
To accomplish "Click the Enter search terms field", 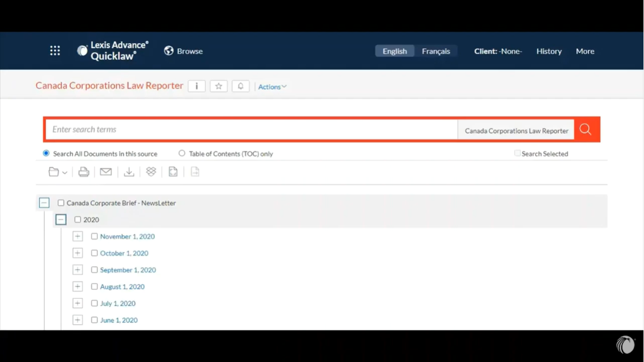I will coord(252,130).
